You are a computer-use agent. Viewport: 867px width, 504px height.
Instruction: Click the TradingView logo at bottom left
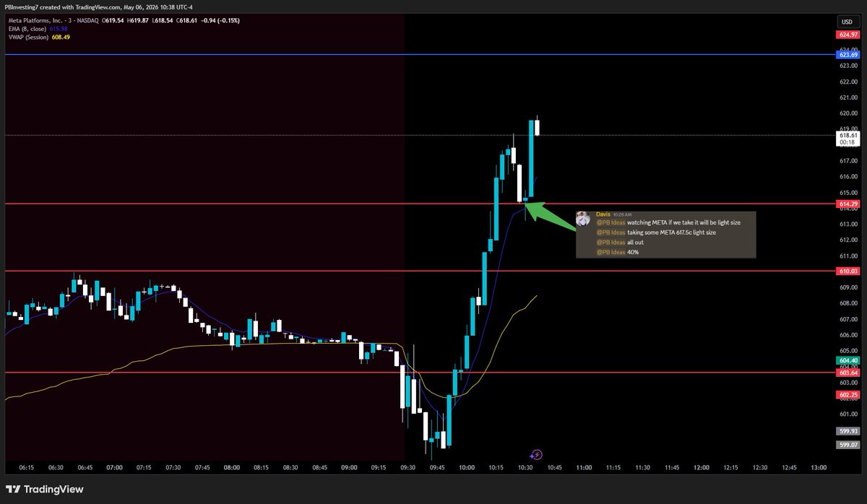(x=45, y=489)
